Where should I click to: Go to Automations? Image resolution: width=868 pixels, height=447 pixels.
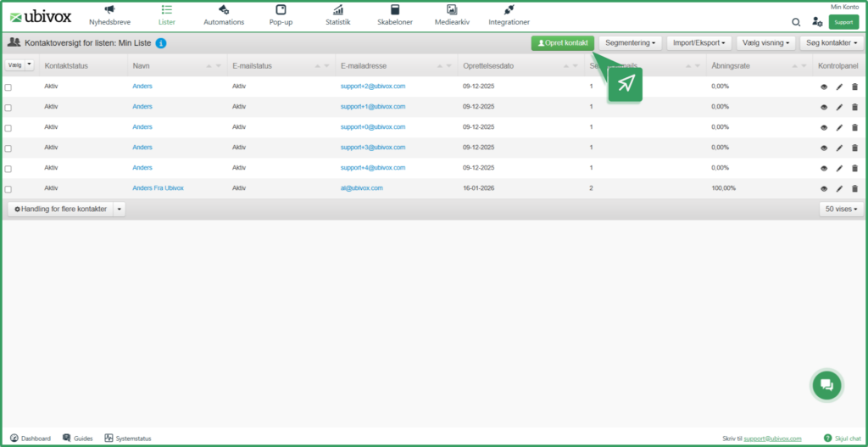pyautogui.click(x=224, y=15)
